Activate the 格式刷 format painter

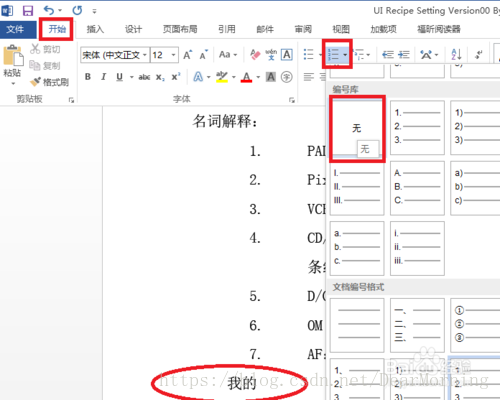49,82
